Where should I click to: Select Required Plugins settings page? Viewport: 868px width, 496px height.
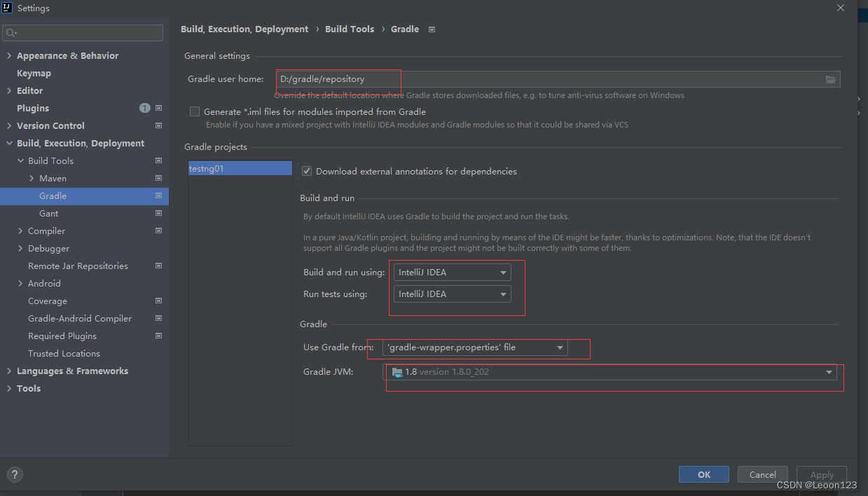point(62,336)
